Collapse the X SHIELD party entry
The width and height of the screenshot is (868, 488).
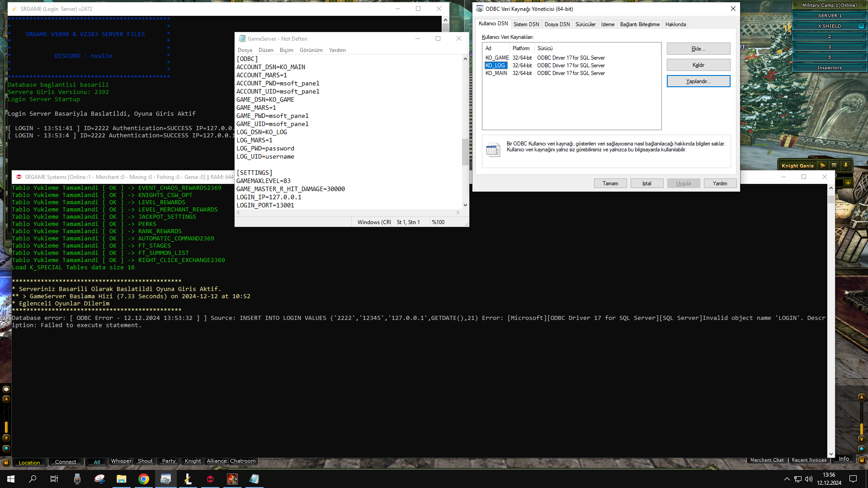tap(861, 26)
